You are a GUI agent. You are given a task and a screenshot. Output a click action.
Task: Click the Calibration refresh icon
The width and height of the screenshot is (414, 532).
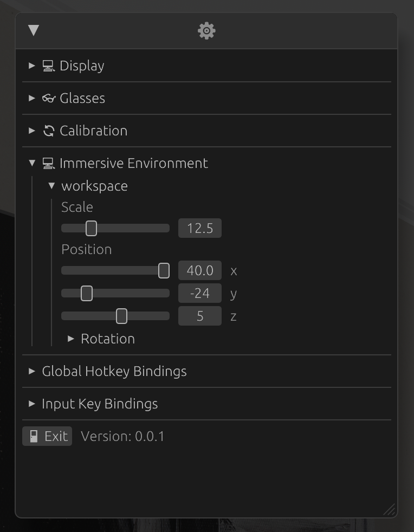pos(49,131)
